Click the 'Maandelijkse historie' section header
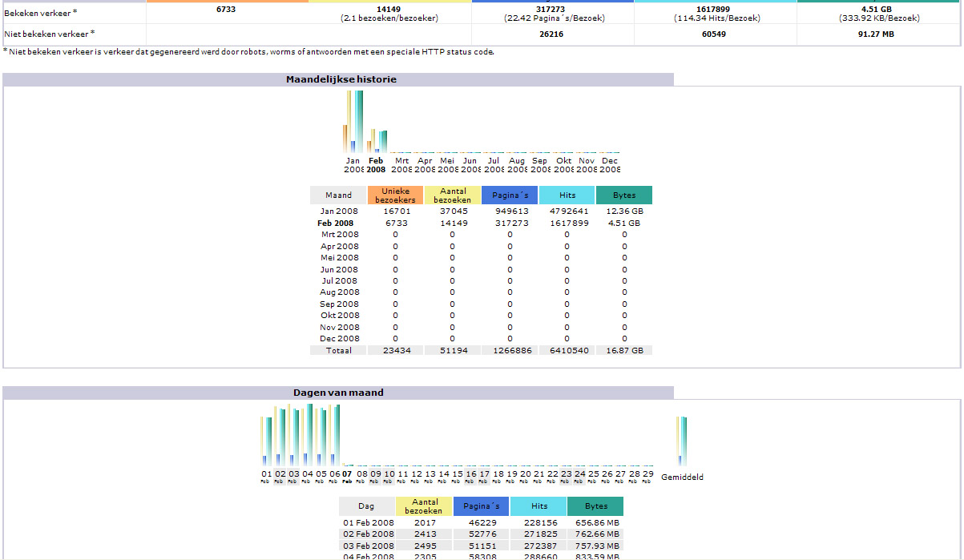The width and height of the screenshot is (964, 560). click(341, 79)
